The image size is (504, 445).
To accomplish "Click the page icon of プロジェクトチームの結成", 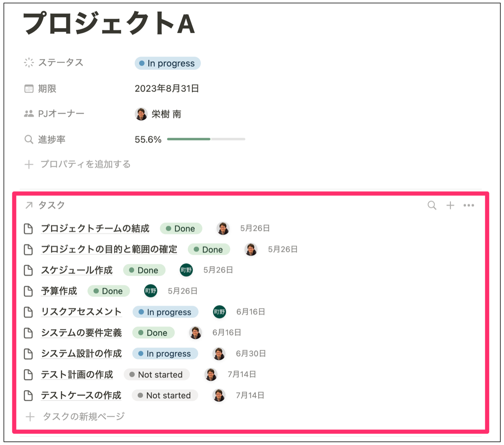I will click(28, 228).
